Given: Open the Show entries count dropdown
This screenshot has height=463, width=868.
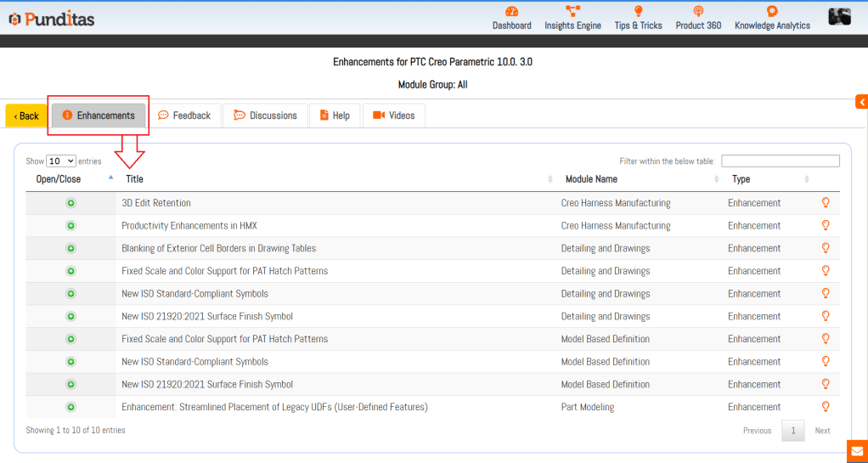Looking at the screenshot, I should click(61, 161).
